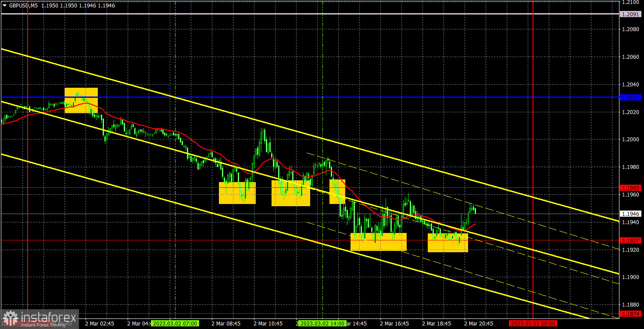Click the 1.1900 value on the price axis

pos(631,277)
